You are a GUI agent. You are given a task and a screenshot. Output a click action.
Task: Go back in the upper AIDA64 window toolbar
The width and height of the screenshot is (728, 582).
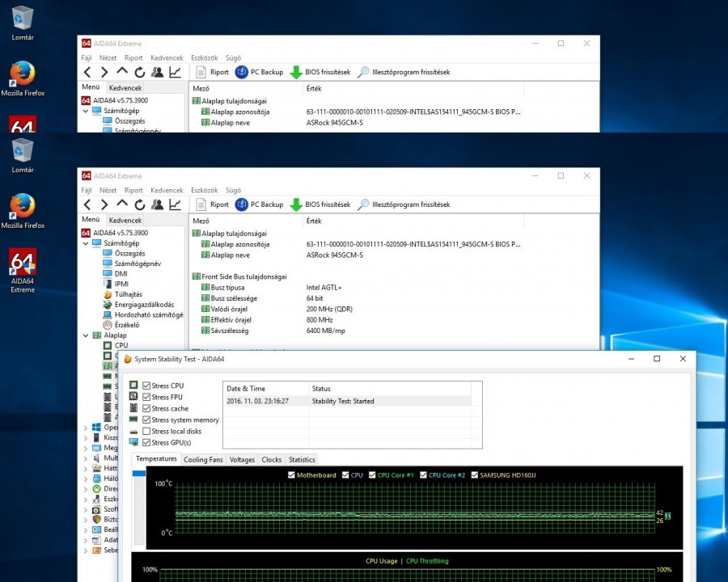(87, 73)
